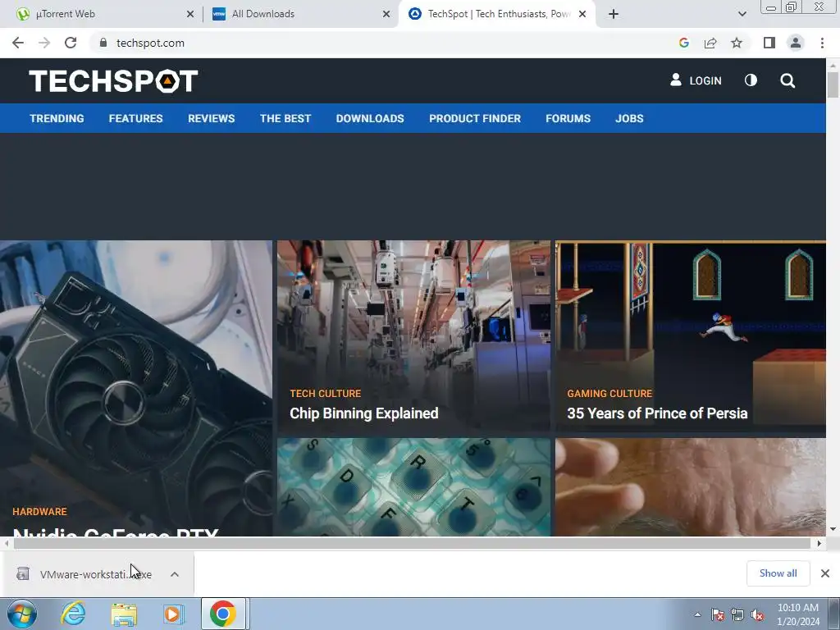Open the JOBS page
This screenshot has width=840, height=630.
point(629,118)
